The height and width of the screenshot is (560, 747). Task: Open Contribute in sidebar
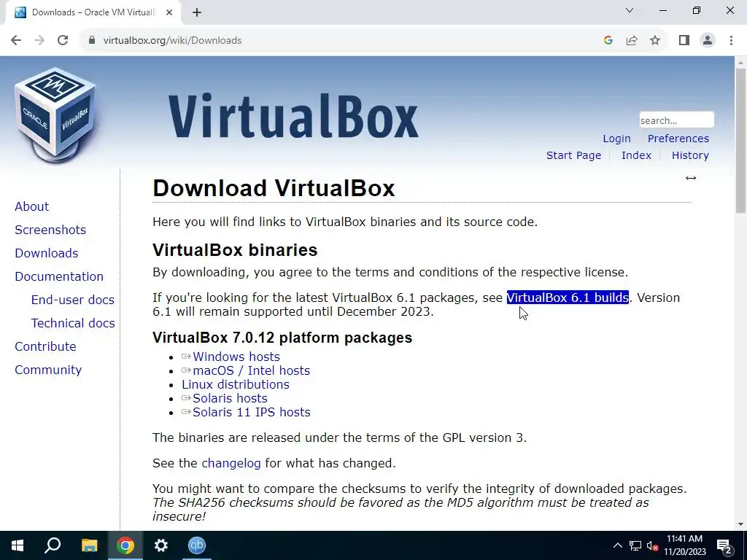[45, 346]
